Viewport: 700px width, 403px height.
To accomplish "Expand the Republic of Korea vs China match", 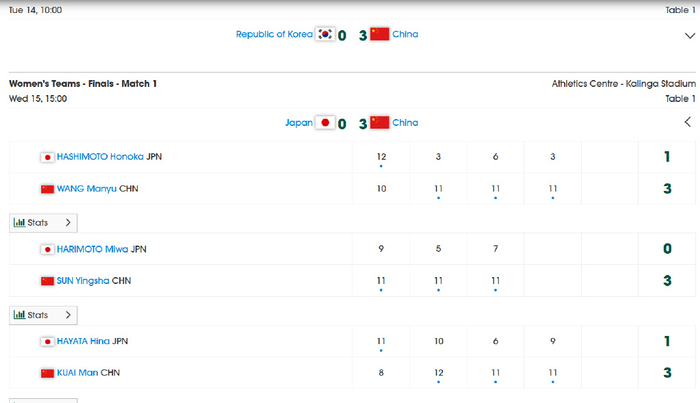I will point(690,35).
